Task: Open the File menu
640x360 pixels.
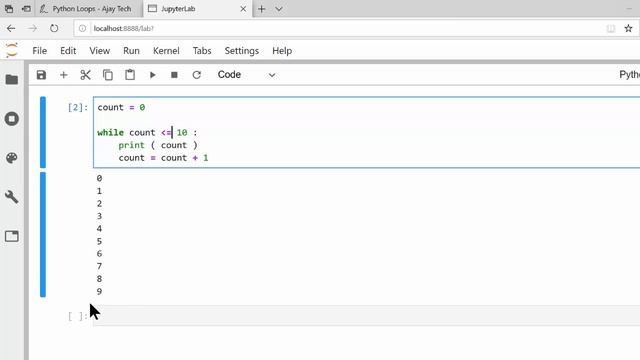Action: (40, 51)
